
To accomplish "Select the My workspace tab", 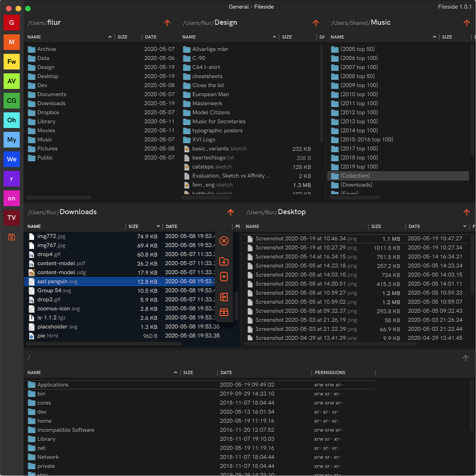I will (11, 139).
